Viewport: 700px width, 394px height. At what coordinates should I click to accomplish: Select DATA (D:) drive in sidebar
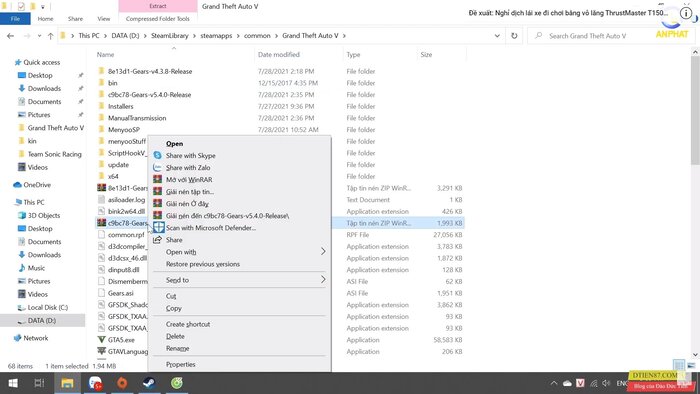coord(42,320)
